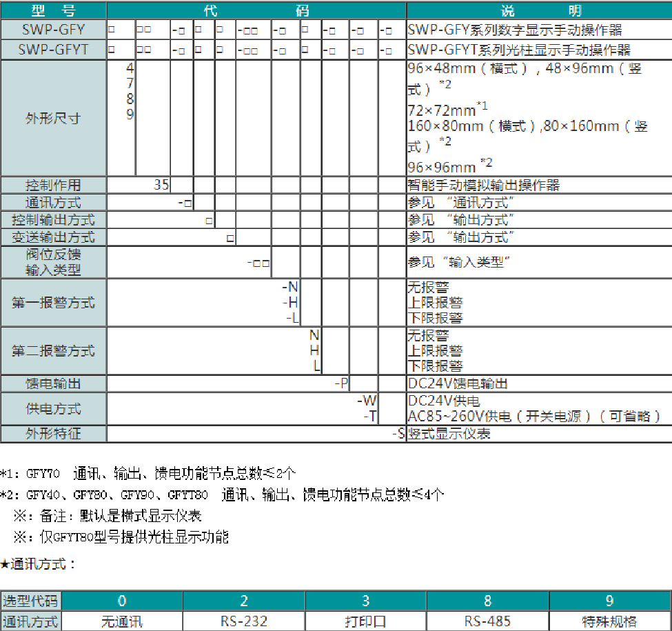
Task: Click the *2 GFY40、GFY80 footnote line
Action: click(x=222, y=494)
